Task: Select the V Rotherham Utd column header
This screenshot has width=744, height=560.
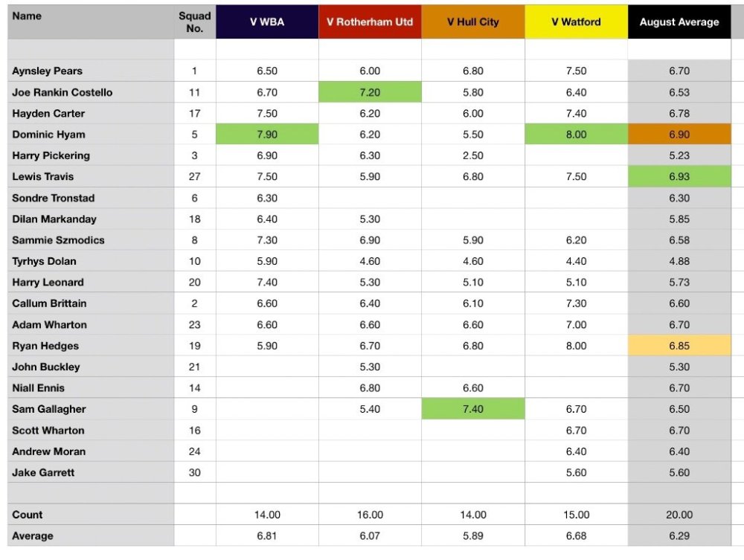Action: tap(370, 22)
